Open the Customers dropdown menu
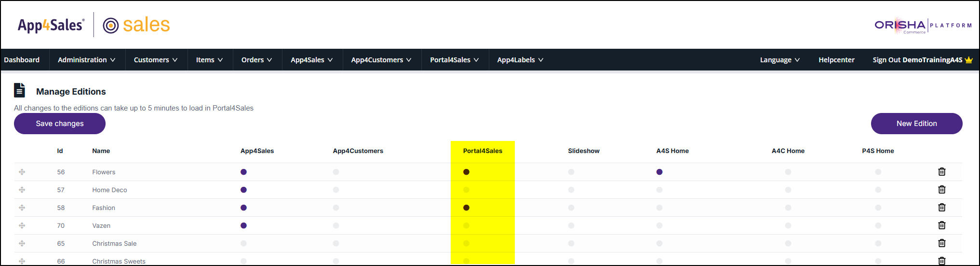The image size is (980, 266). (x=156, y=60)
